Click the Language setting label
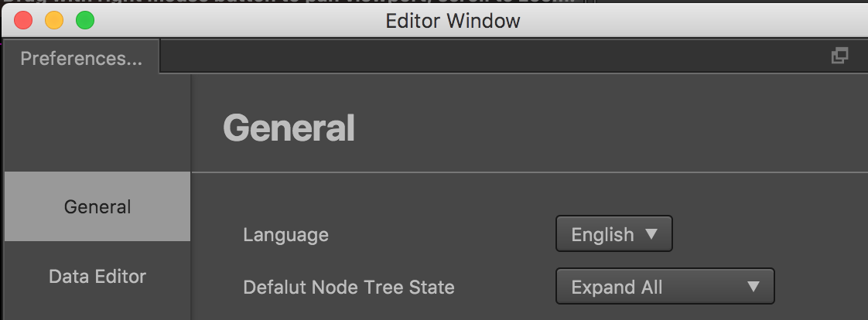868x320 pixels. (285, 235)
